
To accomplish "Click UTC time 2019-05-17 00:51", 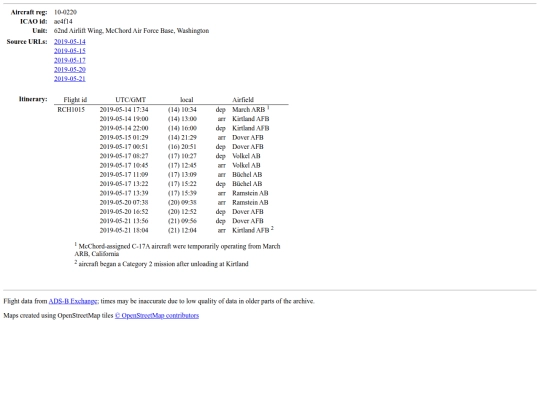I will pyautogui.click(x=124, y=147).
